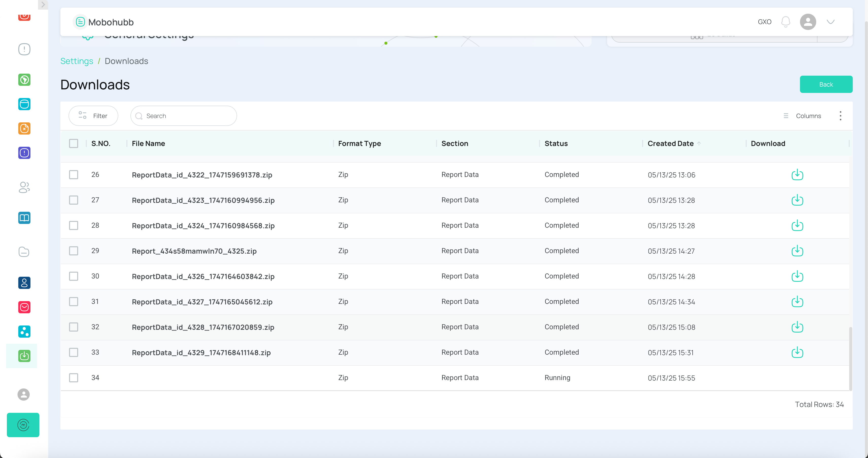This screenshot has width=868, height=458.
Task: Open the gray alert circle sidebar icon
Action: [x=24, y=49]
